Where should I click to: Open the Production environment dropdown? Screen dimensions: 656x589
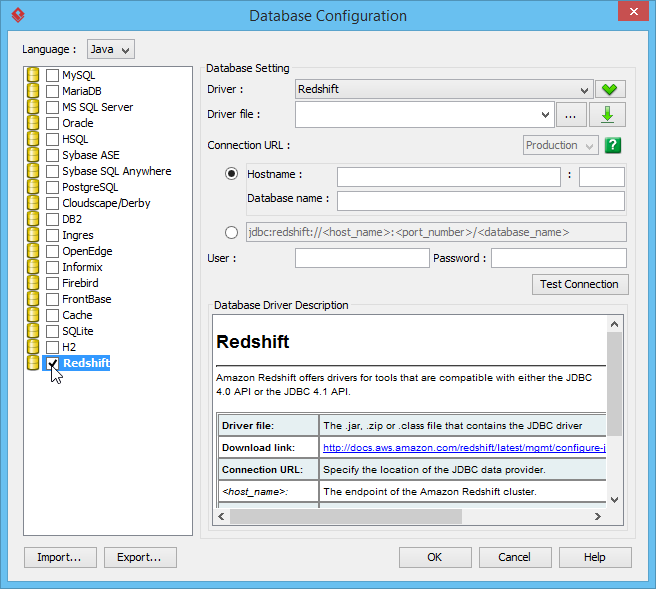pos(560,145)
